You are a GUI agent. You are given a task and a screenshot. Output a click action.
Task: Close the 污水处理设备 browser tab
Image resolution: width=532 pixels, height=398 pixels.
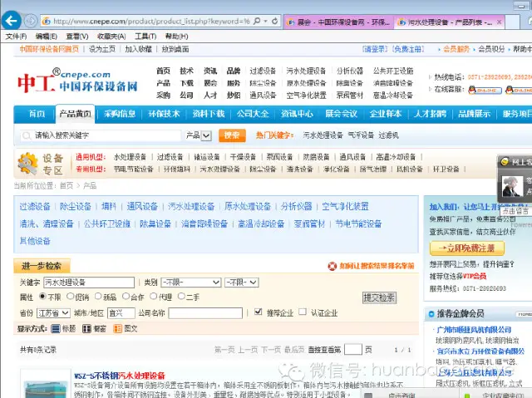[499, 22]
